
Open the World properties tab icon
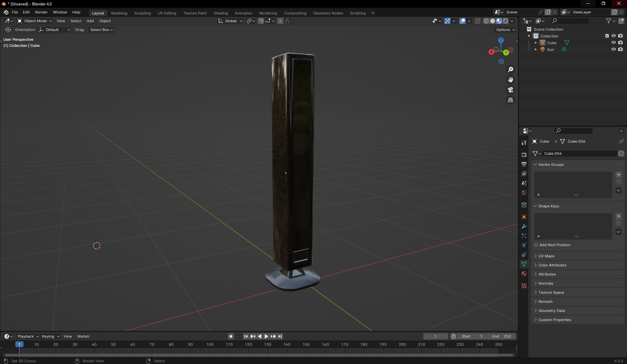524,193
